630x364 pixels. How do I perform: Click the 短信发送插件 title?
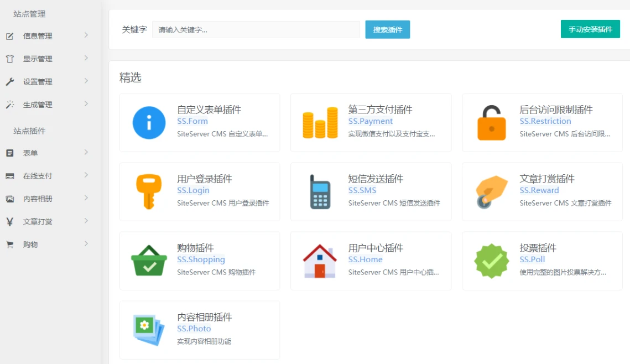click(376, 179)
